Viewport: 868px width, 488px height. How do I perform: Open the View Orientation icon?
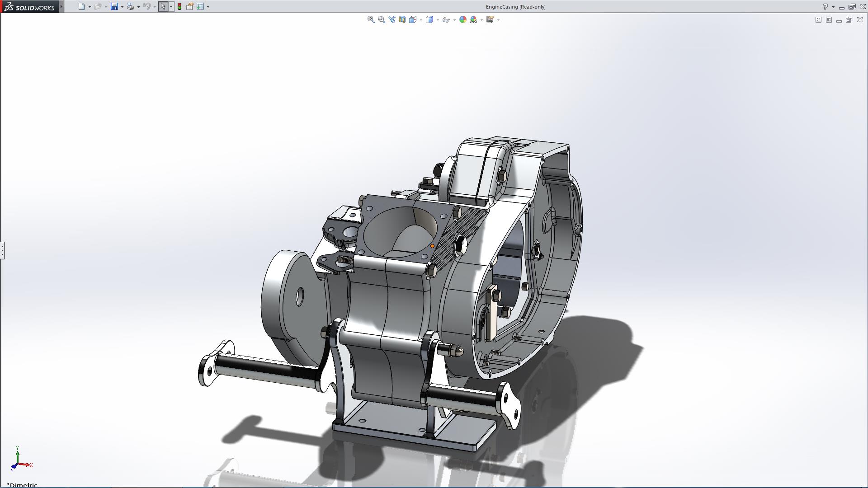point(412,19)
